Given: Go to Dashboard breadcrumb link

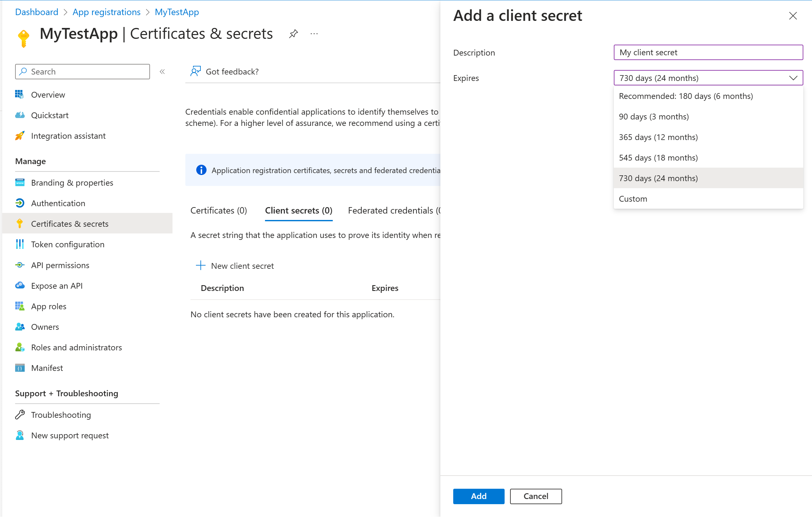Looking at the screenshot, I should pos(37,12).
